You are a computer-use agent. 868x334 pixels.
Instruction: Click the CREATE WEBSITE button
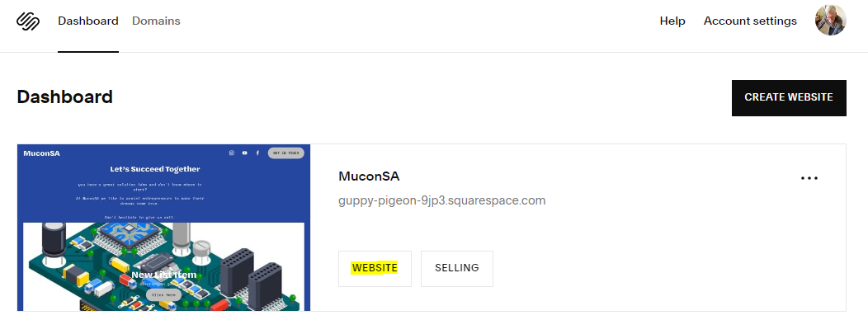click(789, 98)
